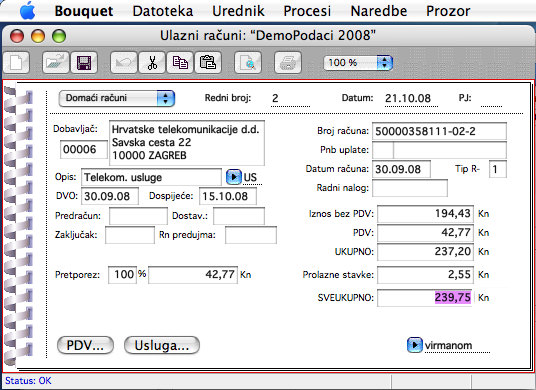Click the Redni broj field value 2
Screen dimensions: 536x390
point(290,99)
